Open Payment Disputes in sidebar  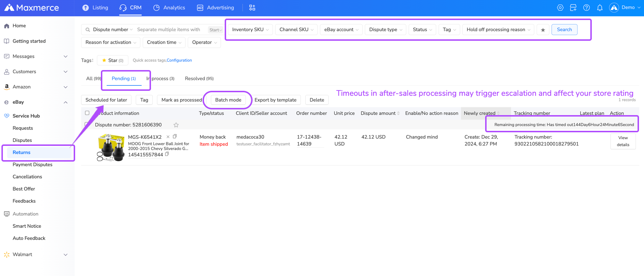33,164
